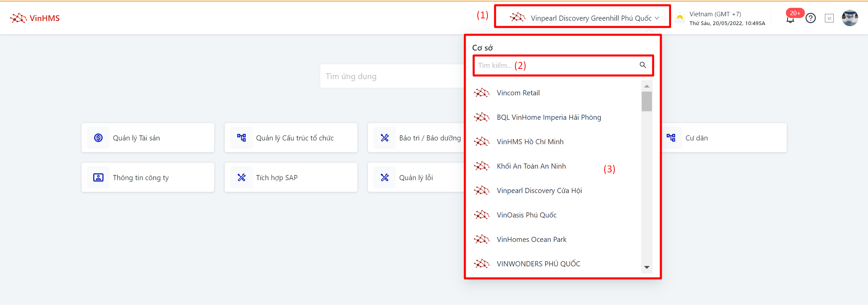
Task: Click the weather sun icon
Action: tap(680, 18)
